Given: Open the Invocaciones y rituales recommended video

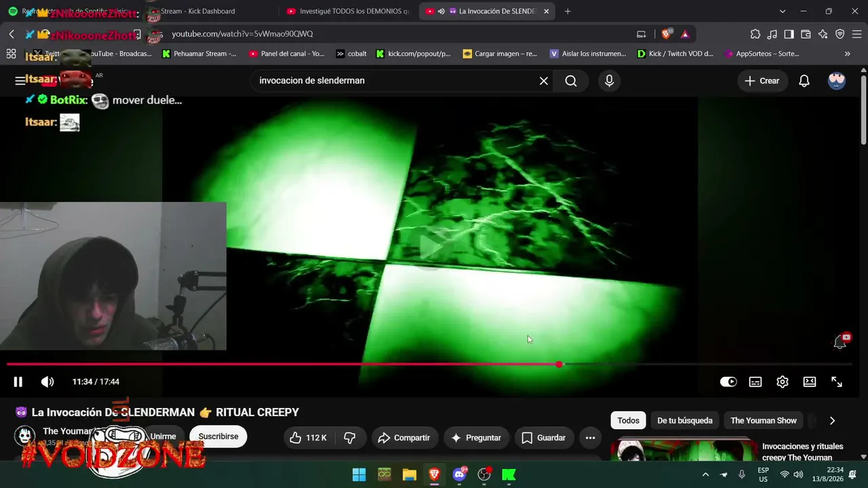Looking at the screenshot, I should coord(803,451).
